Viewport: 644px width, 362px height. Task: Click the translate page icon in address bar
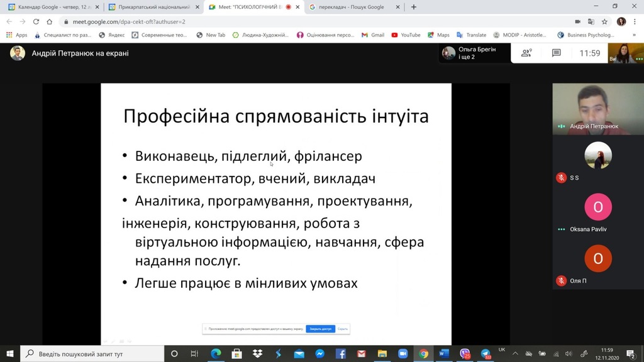coord(592,21)
